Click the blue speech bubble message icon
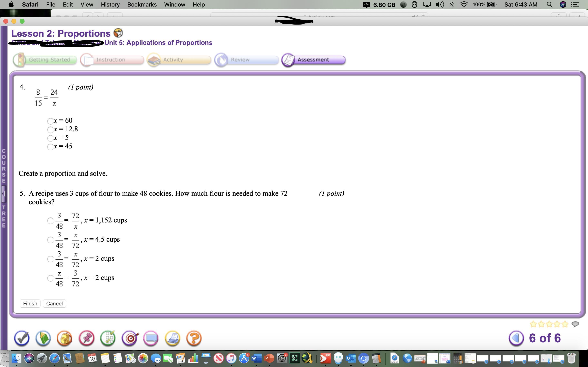 pyautogui.click(x=151, y=338)
